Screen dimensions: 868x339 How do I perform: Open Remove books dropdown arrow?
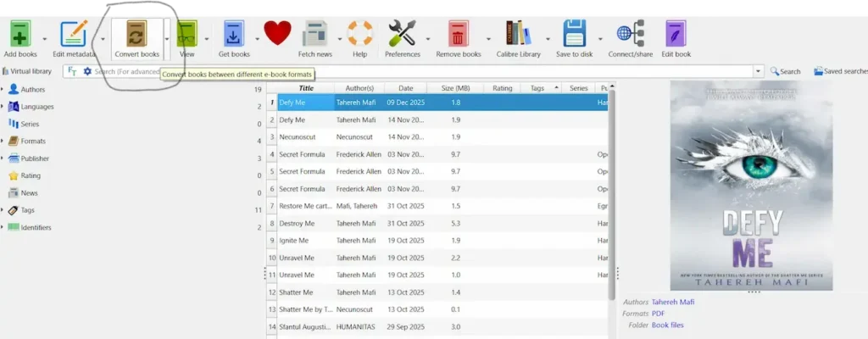pos(488,39)
